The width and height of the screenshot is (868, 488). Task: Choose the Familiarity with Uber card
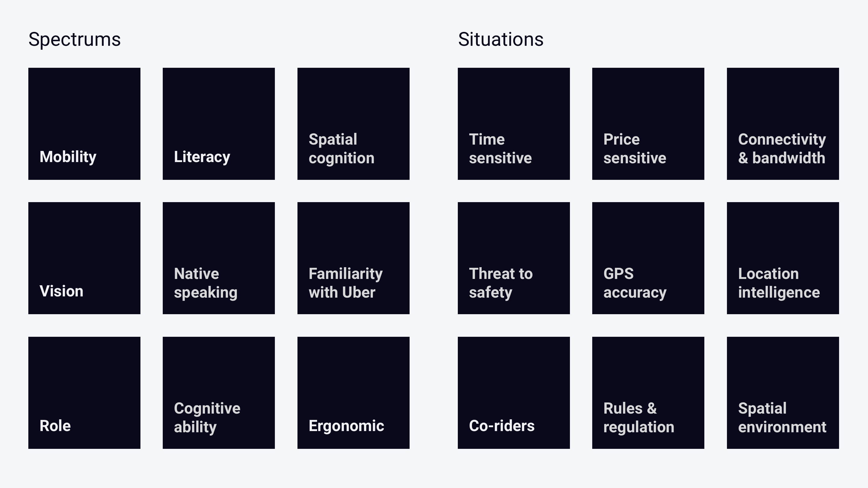354,258
